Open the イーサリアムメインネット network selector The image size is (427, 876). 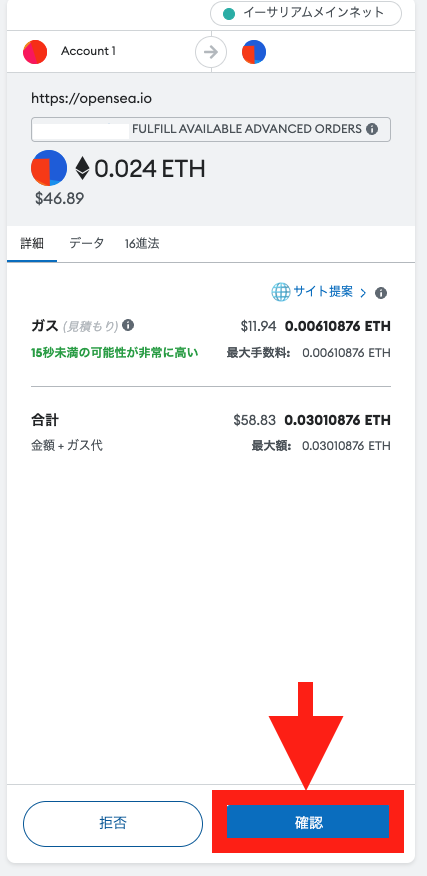point(306,13)
